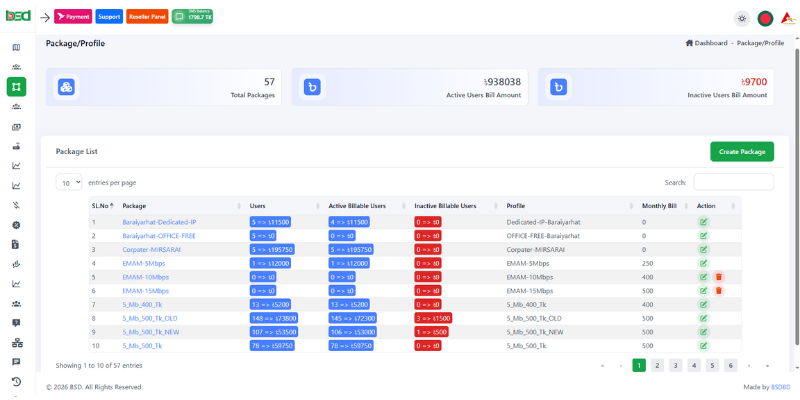Click the network topology sidebar icon
Image resolution: width=800 pixels, height=400 pixels.
click(x=16, y=342)
